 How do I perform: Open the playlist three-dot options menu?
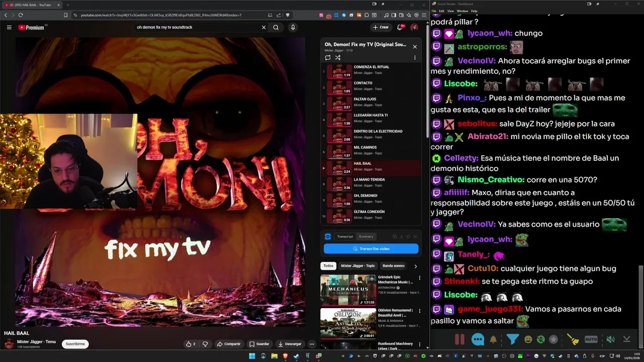[415, 58]
